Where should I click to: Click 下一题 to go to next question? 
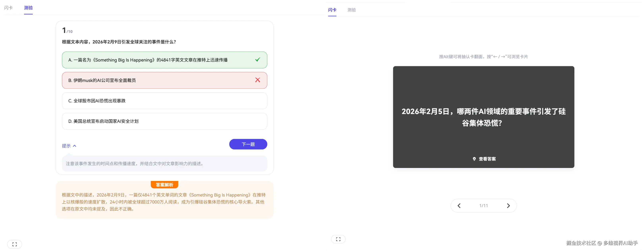[x=248, y=144]
